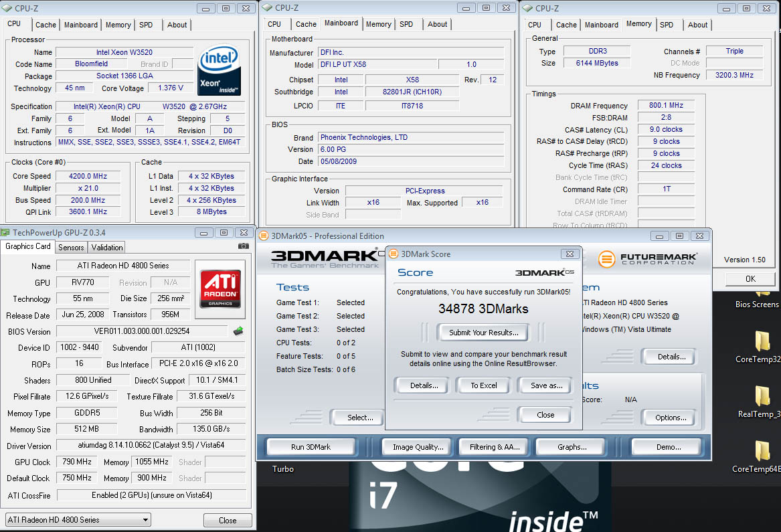Switch to Sensors tab in GPU-Z
The height and width of the screenshot is (532, 781).
coord(71,248)
